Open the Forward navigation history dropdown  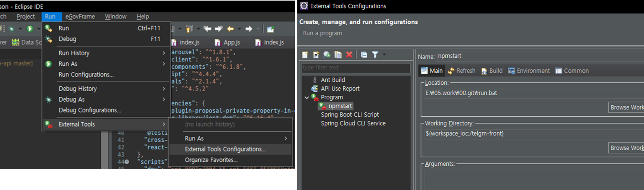point(258,29)
